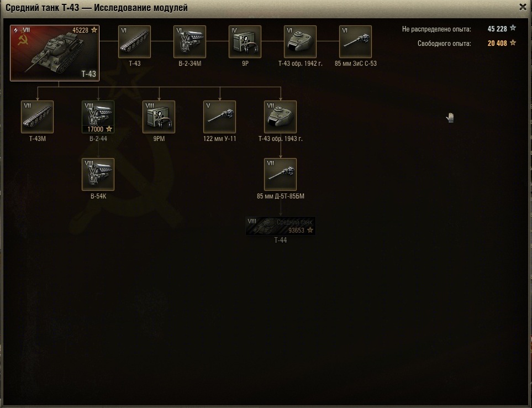Click the Т-43 обр. 1943 г. turret
Viewport: 532px width, 408px height.
click(281, 117)
